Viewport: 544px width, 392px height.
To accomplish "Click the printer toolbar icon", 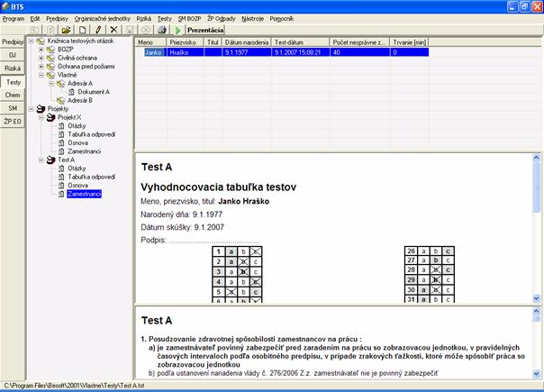I will point(162,31).
